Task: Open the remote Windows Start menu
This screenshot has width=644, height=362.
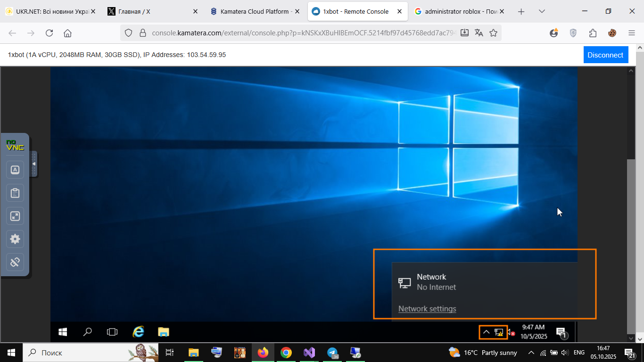Action: (63, 332)
